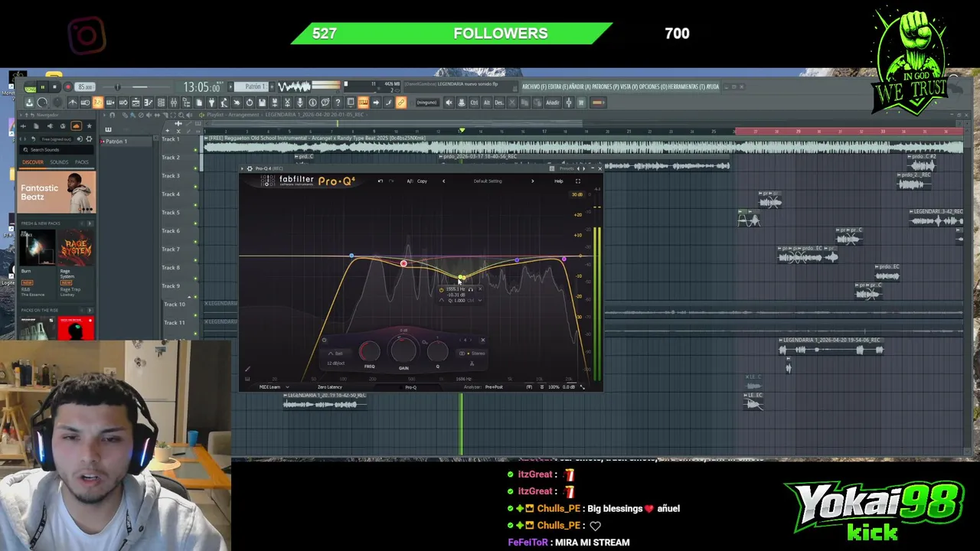Toggle Pro-Q 4 full screen icon
Viewport: 980px width, 551px height.
[x=578, y=181]
